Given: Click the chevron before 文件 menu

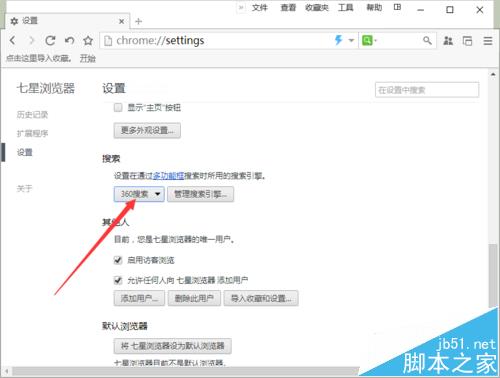Looking at the screenshot, I should 241,7.
